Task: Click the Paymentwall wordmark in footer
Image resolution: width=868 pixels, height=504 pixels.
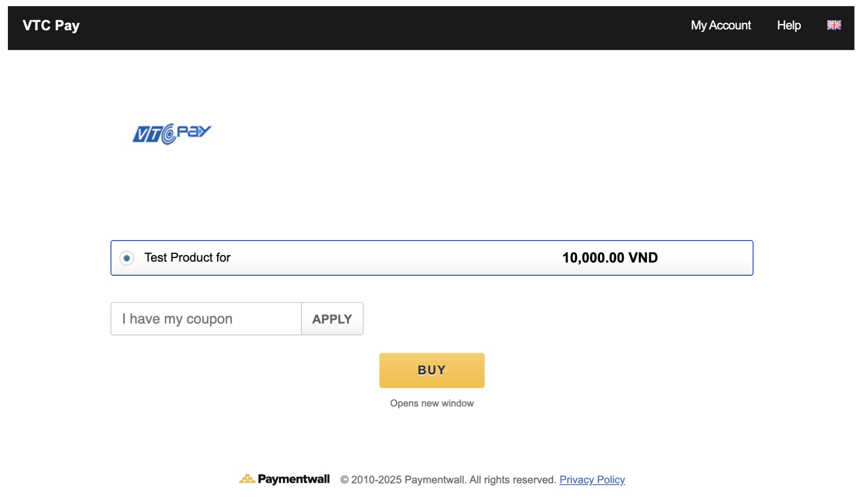Action: click(293, 479)
